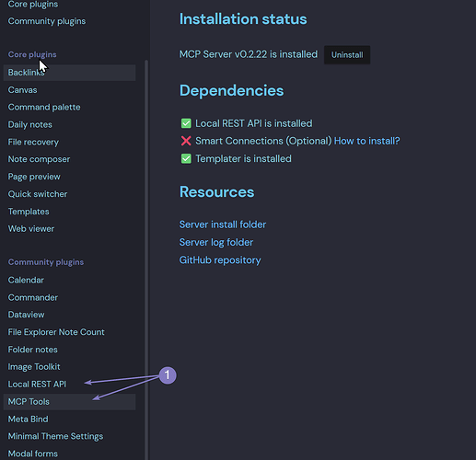The image size is (476, 460).
Task: Click the green checkmark beside Templater
Action: [x=186, y=159]
